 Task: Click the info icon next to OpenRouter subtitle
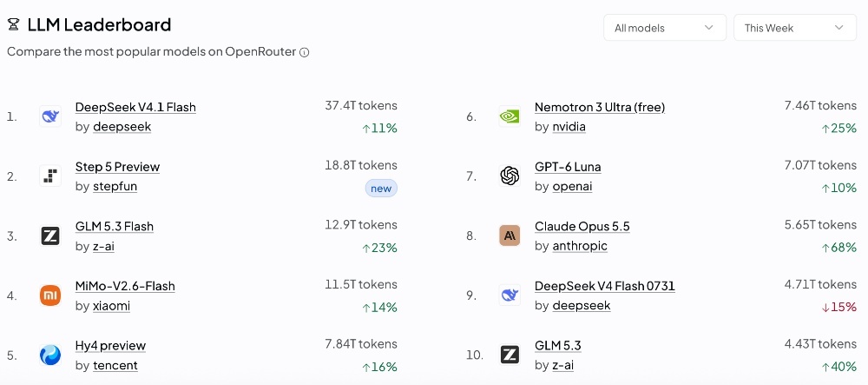pyautogui.click(x=304, y=53)
